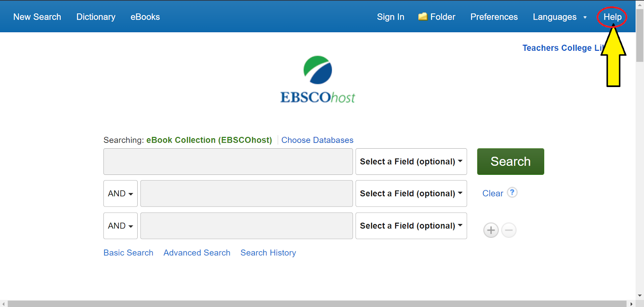Image resolution: width=644 pixels, height=307 pixels.
Task: Click the EBSCOhost logo
Action: (x=318, y=79)
